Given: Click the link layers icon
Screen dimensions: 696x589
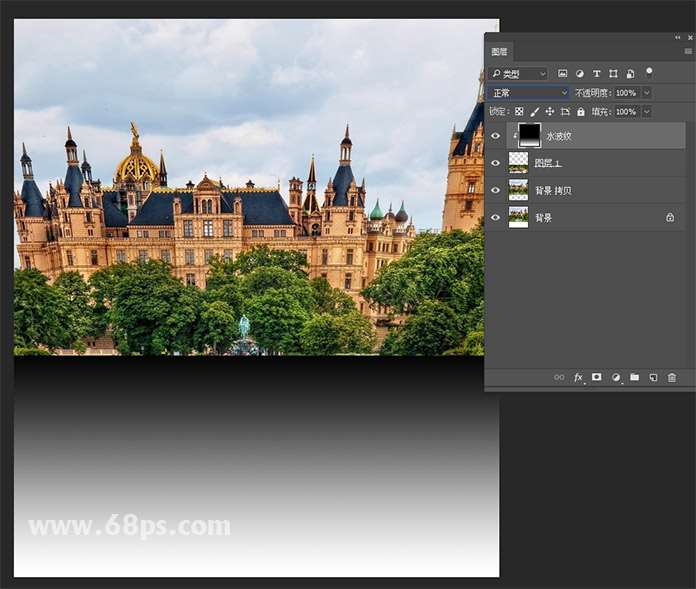Looking at the screenshot, I should pos(560,377).
